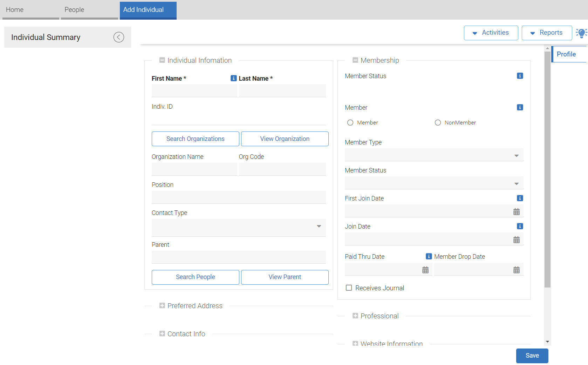Select the Member radio button
The image size is (588, 365).
tap(350, 122)
